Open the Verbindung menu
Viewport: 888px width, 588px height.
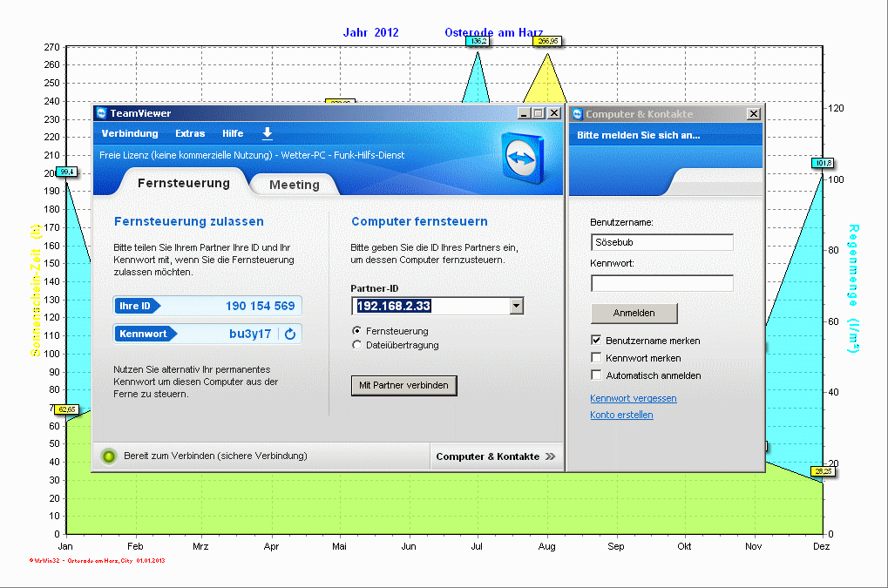[x=130, y=133]
